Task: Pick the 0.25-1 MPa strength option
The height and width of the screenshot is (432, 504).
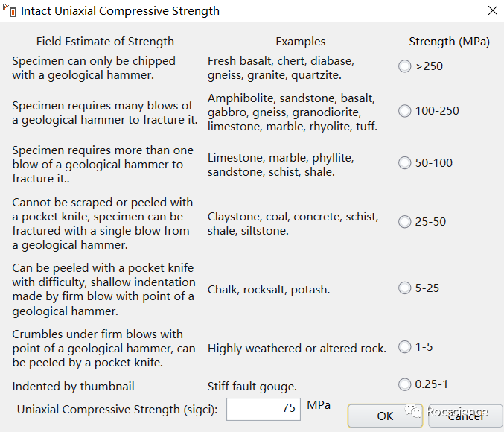Action: coord(405,384)
